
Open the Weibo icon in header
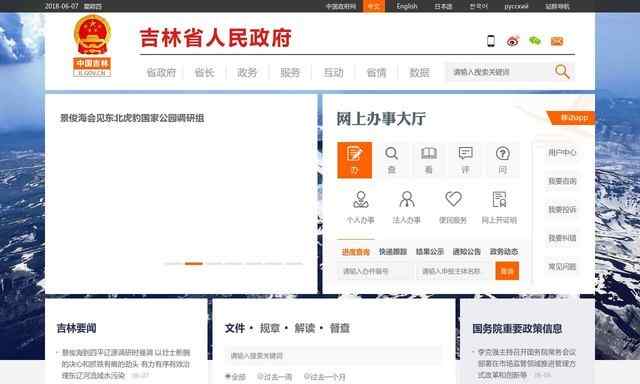513,41
